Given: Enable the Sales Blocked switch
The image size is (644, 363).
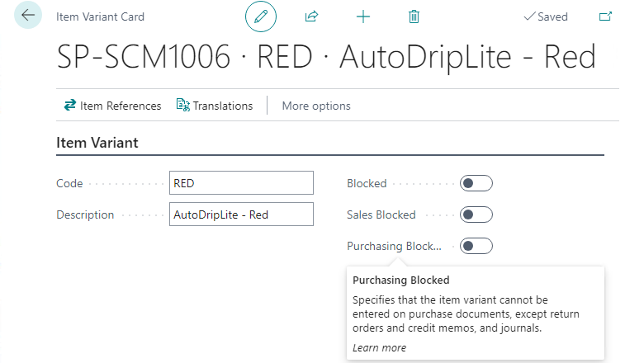Looking at the screenshot, I should pos(476,214).
